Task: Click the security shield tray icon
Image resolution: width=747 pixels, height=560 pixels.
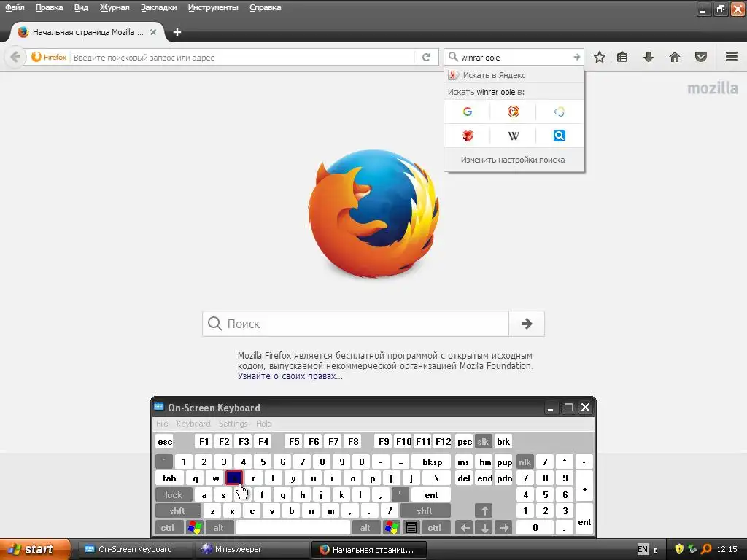Action: click(679, 549)
